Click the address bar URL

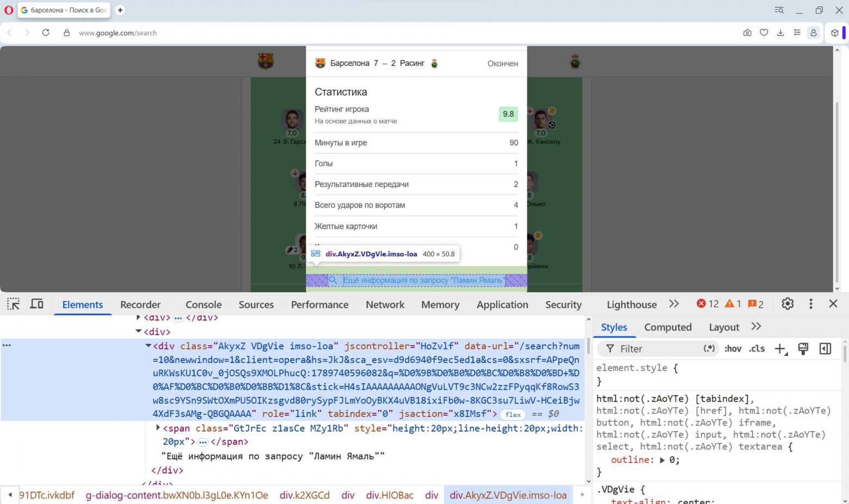pyautogui.click(x=118, y=33)
